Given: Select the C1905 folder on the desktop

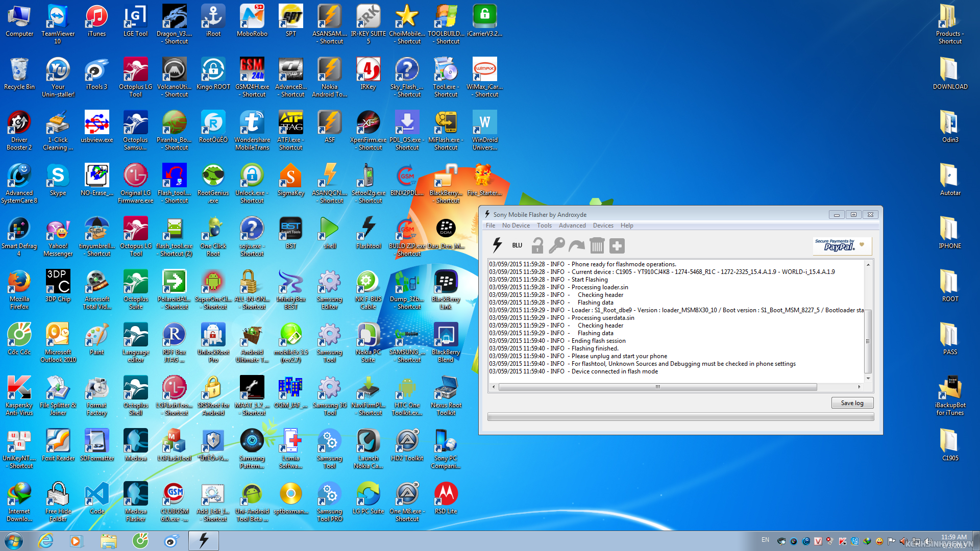Looking at the screenshot, I should tap(950, 445).
